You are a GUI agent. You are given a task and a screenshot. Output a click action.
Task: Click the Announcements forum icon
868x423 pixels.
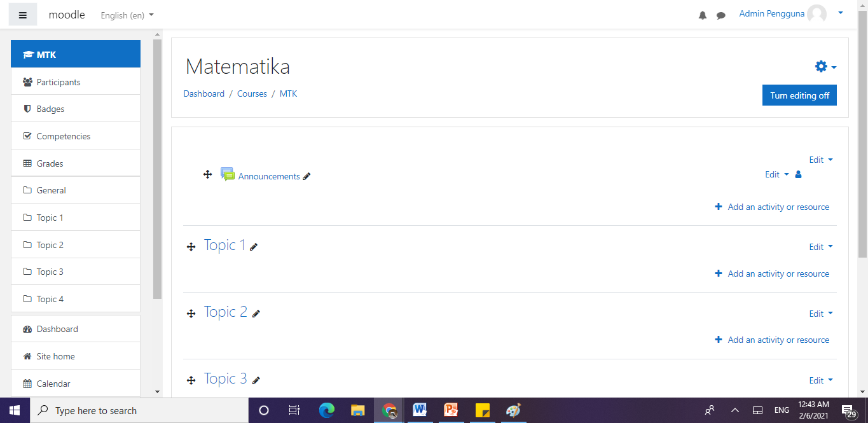pyautogui.click(x=228, y=174)
